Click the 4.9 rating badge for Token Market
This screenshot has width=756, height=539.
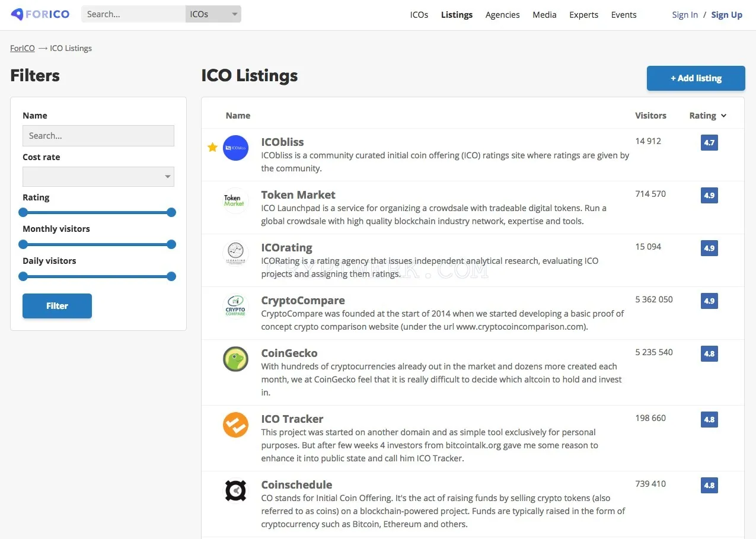pyautogui.click(x=709, y=196)
